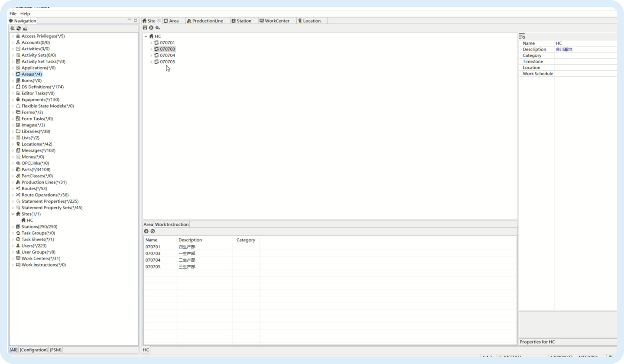Click the collapse-all icon in Navigation toolbar
Screen dimensions: 624x364
click(x=13, y=29)
